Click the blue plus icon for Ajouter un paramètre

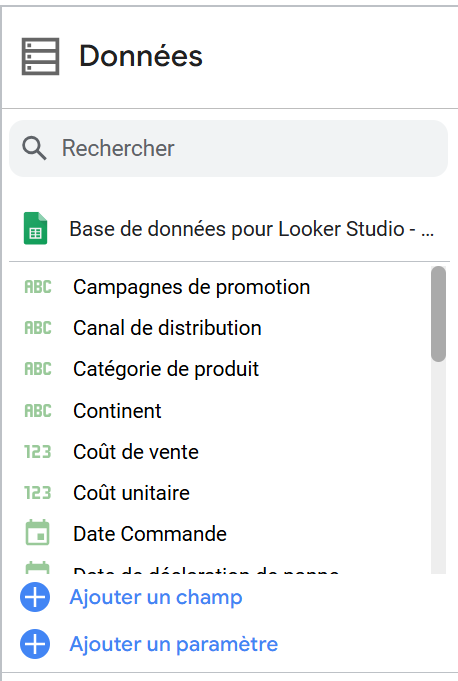[35, 644]
